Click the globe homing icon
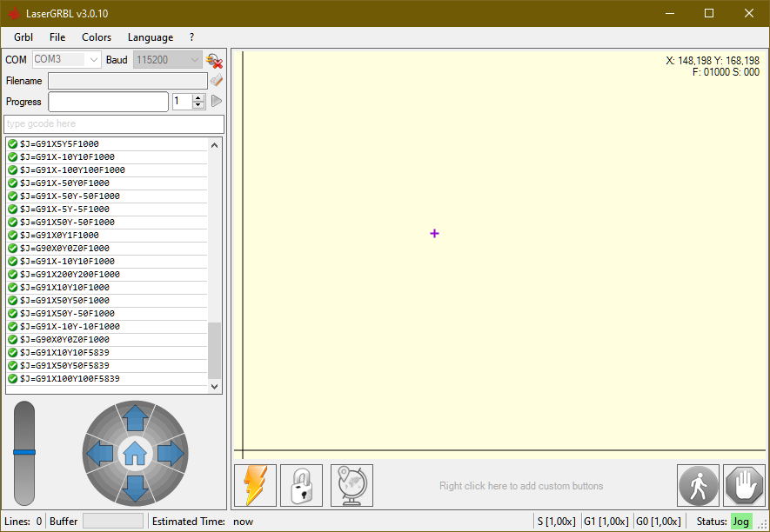770x532 pixels. click(x=351, y=485)
